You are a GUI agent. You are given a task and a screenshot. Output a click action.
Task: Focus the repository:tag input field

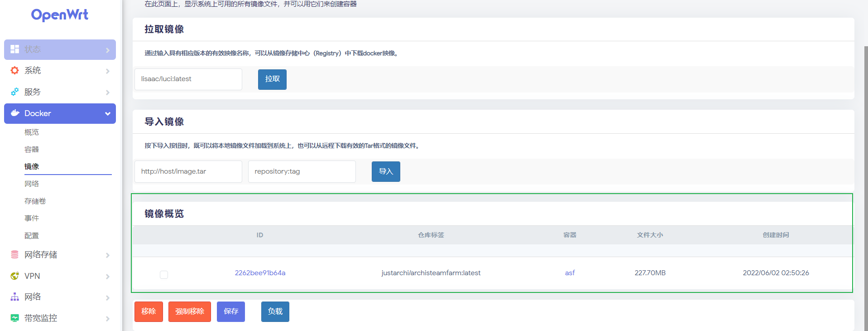tap(302, 171)
